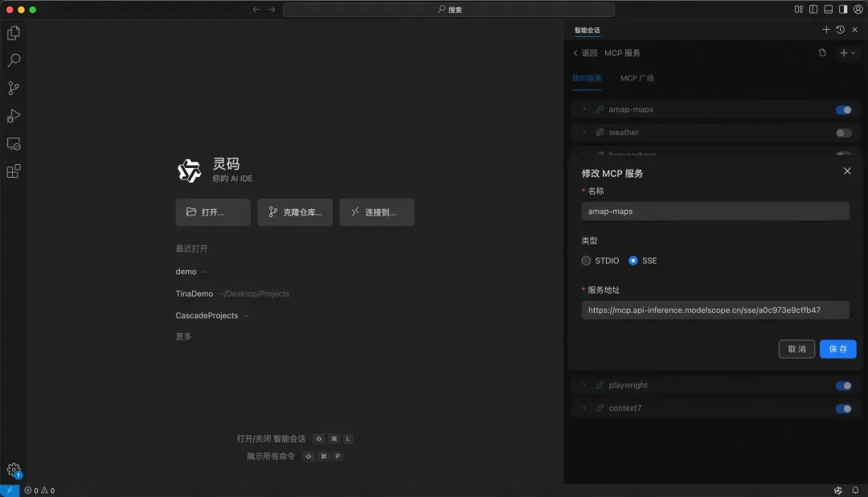868x497 pixels.
Task: Expand the amap-maps service row
Action: pyautogui.click(x=583, y=109)
